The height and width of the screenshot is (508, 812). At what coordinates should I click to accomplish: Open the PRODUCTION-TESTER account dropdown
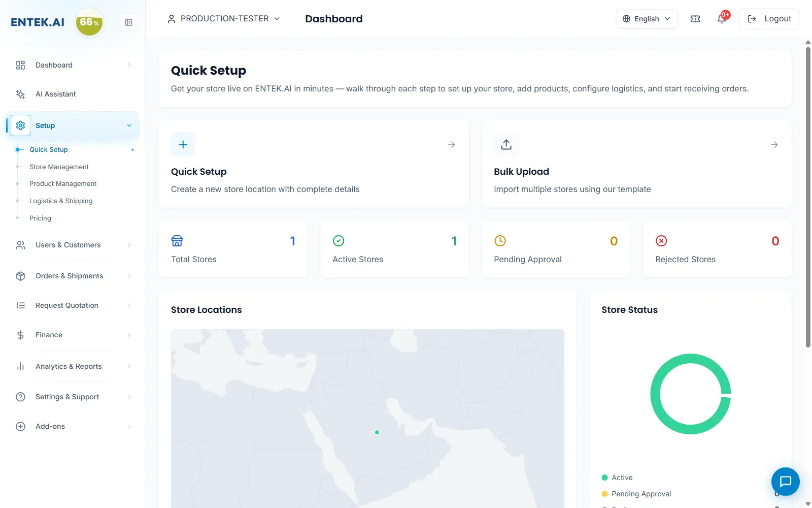[x=224, y=19]
